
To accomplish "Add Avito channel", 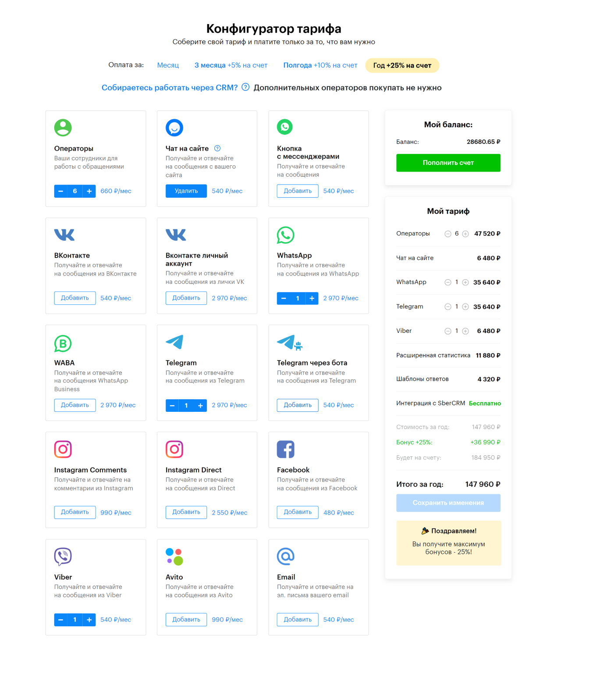I will point(186,619).
